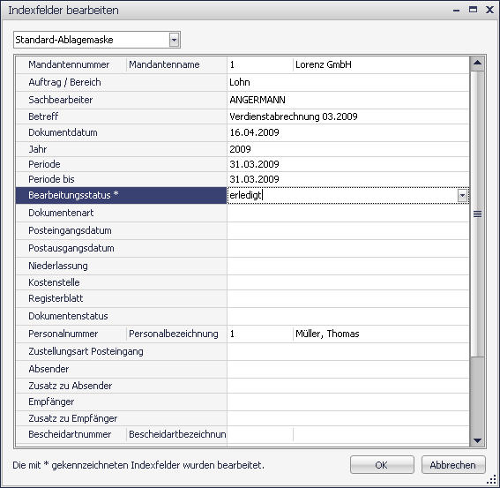Viewport: 500px width, 488px height.
Task: Select the Dokumentenart row label
Action: tap(61, 213)
